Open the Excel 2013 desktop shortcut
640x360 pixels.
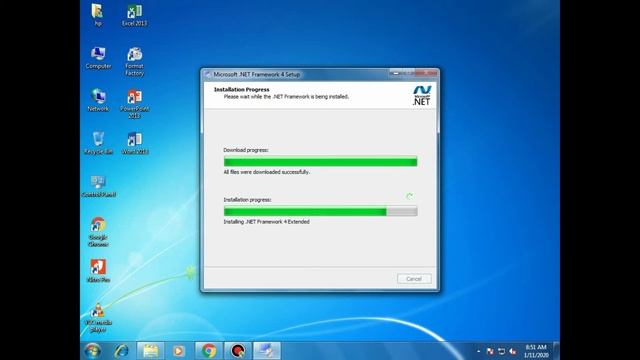click(x=134, y=15)
